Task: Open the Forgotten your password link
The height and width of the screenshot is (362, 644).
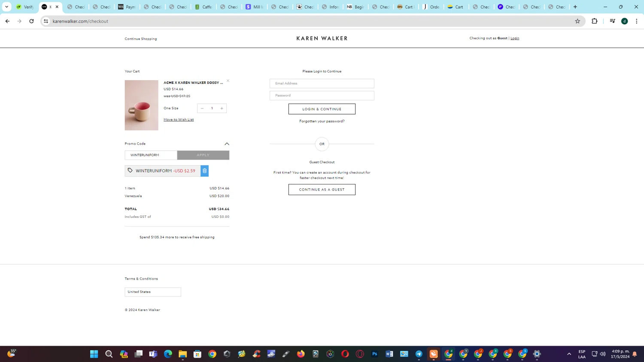Action: coord(322,121)
